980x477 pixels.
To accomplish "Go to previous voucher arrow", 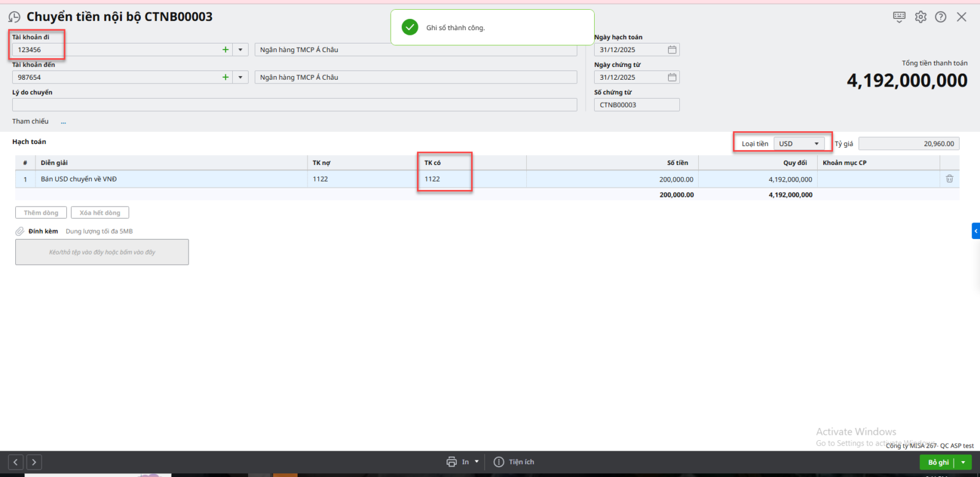I will [x=16, y=462].
